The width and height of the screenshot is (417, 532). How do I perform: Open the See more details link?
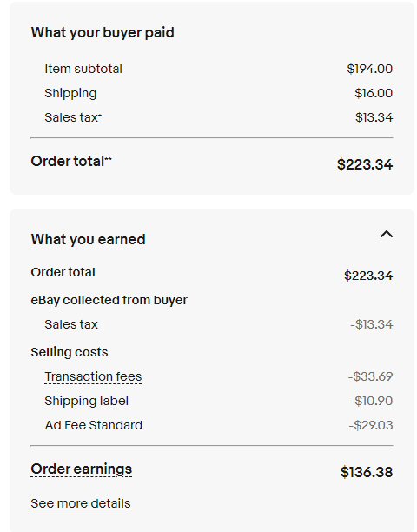coord(81,503)
